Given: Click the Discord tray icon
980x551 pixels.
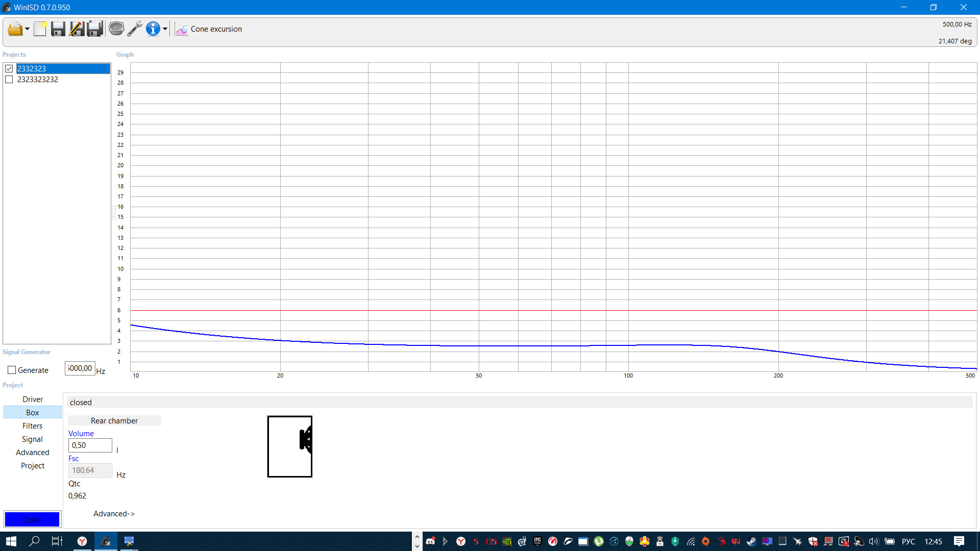Looking at the screenshot, I should (430, 541).
